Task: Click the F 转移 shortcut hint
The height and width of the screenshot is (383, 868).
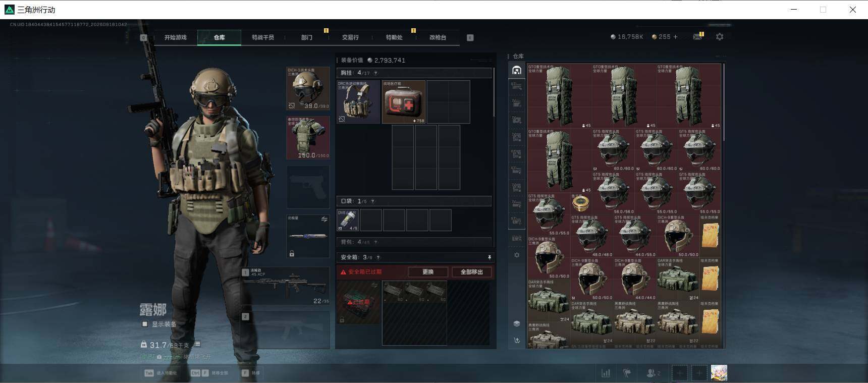Action: pyautogui.click(x=251, y=373)
